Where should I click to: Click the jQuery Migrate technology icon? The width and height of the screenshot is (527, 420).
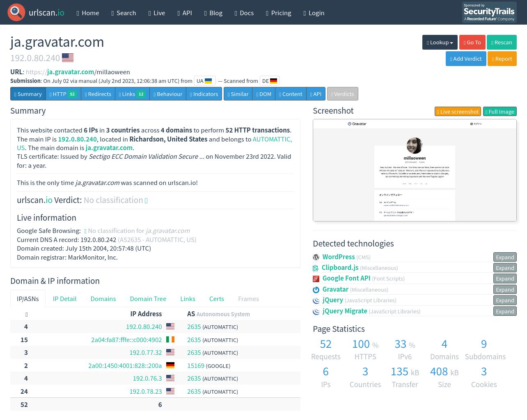click(316, 311)
